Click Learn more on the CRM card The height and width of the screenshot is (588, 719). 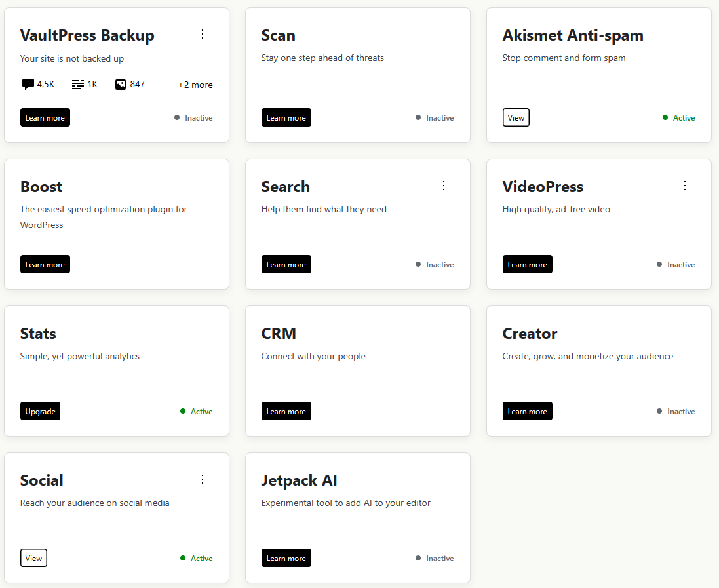point(286,411)
